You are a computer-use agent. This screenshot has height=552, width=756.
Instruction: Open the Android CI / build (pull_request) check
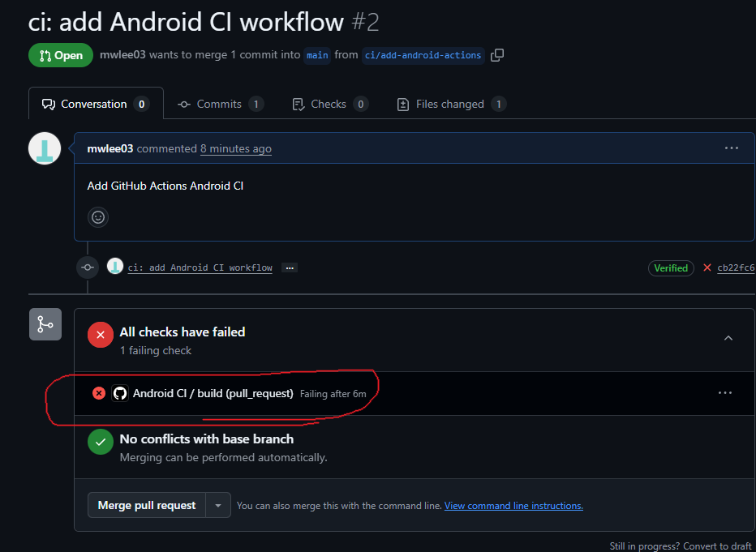click(213, 393)
